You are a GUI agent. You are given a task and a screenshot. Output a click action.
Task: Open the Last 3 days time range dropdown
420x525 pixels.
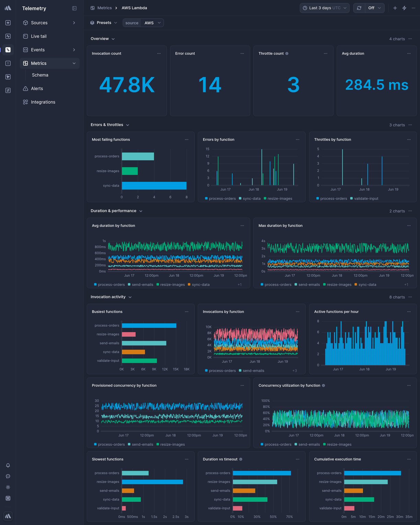[x=325, y=8]
